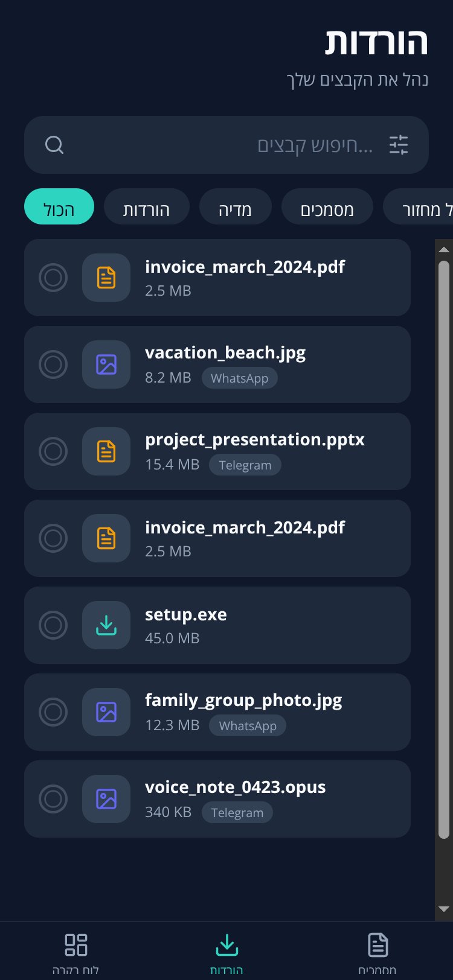Select the invoice radio circle above vacation_beach.jpg
This screenshot has height=980, width=453.
click(53, 278)
